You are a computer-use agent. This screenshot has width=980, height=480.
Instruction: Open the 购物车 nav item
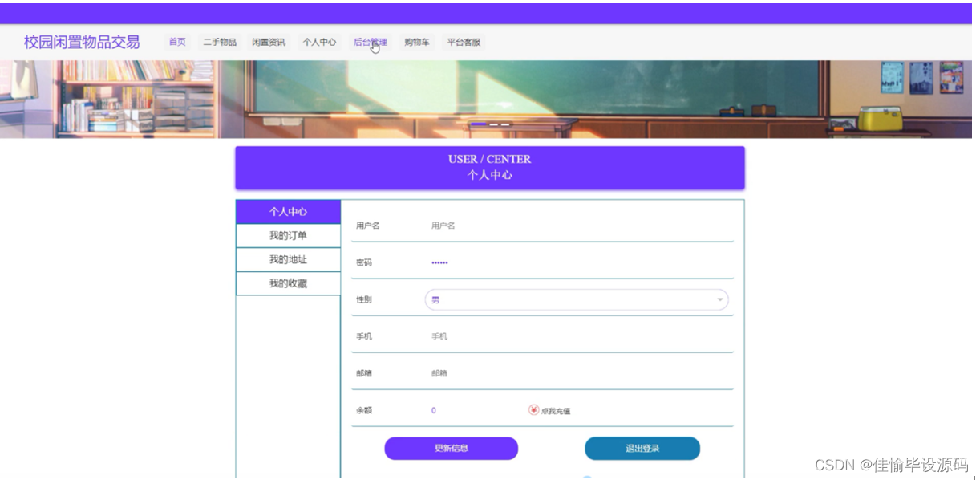(x=416, y=42)
